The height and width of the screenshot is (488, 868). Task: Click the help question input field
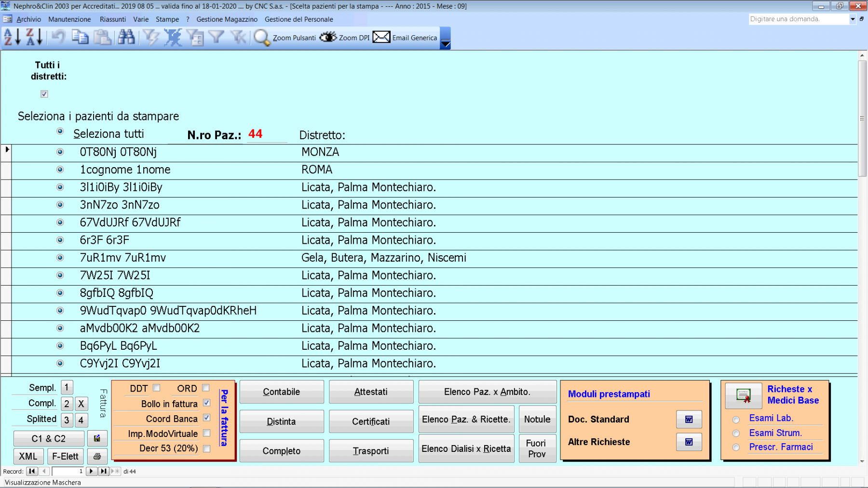tap(798, 19)
